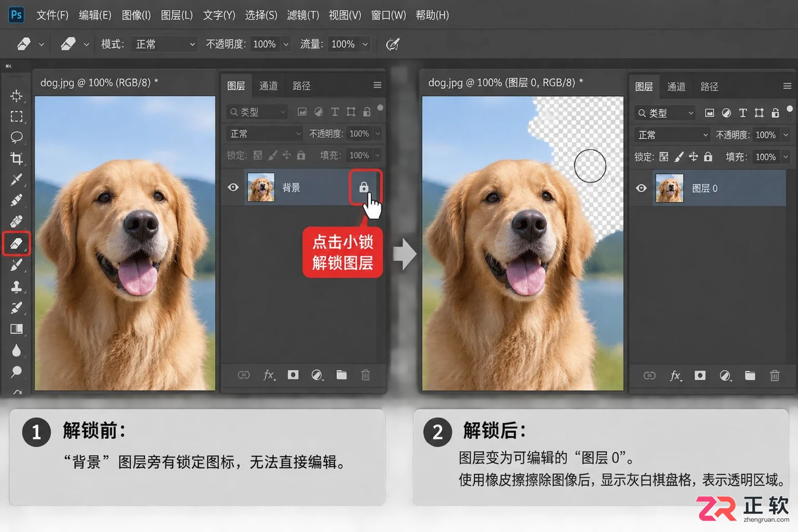This screenshot has width=798, height=532.
Task: Add layer mask in the 图层 0 panel
Action: coord(700,376)
